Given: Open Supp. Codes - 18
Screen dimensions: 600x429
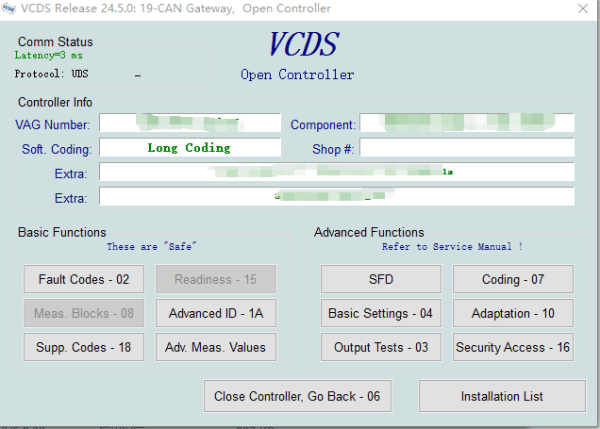Looking at the screenshot, I should click(x=84, y=347).
